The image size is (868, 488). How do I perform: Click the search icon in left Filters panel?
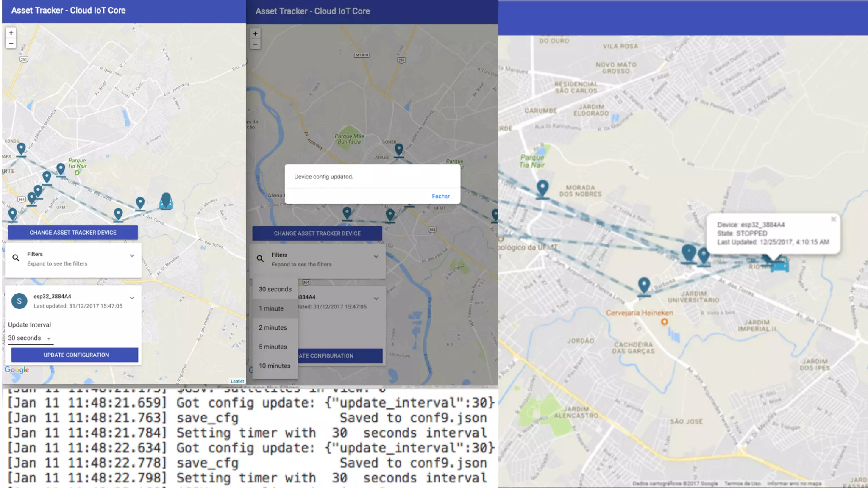pos(16,258)
